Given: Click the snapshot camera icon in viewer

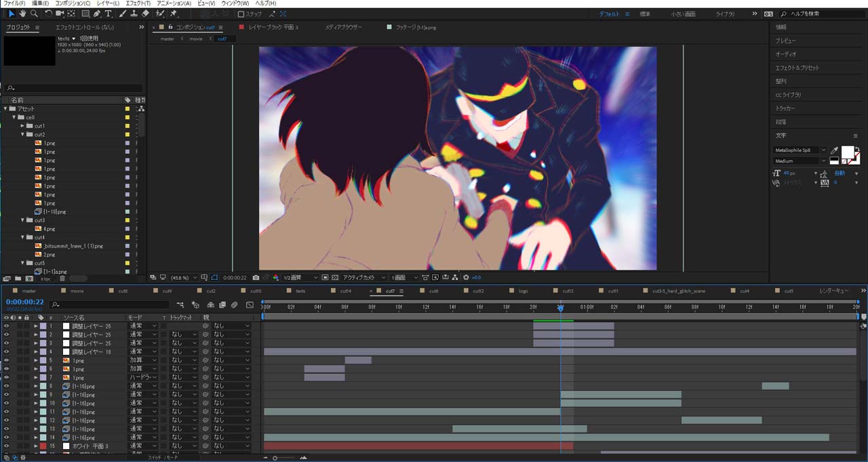Looking at the screenshot, I should coord(256,277).
